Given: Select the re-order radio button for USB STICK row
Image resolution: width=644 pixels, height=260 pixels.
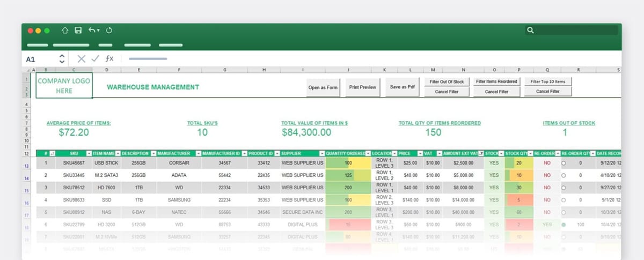Looking at the screenshot, I should click(x=563, y=162).
